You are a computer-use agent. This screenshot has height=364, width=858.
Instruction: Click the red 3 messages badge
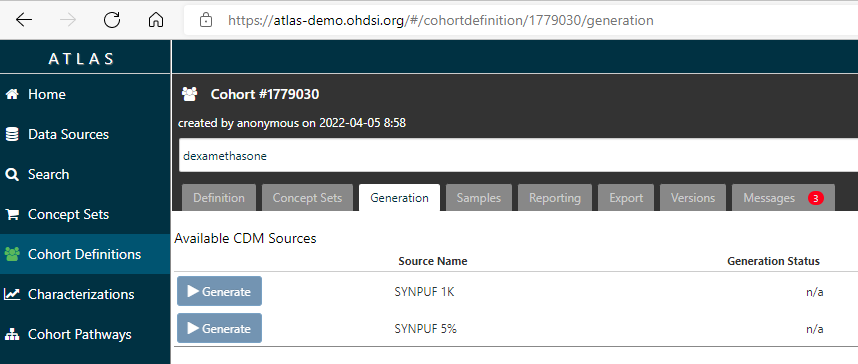[815, 198]
